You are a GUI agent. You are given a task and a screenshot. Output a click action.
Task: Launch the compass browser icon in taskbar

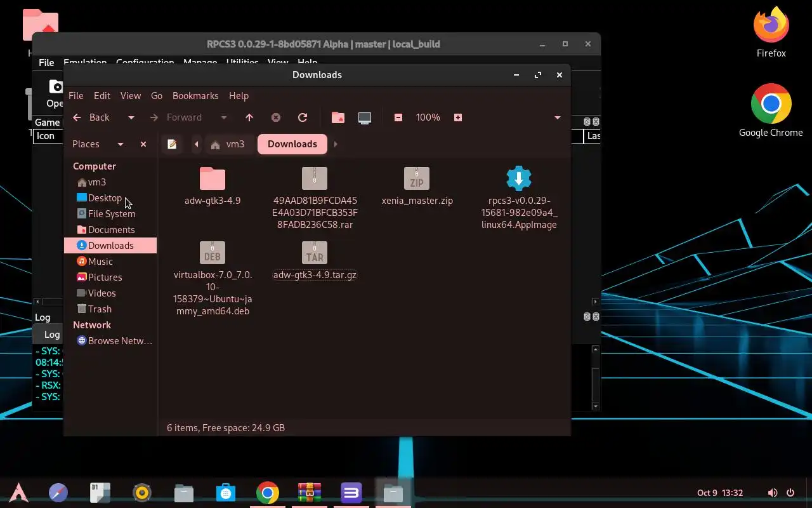[x=58, y=493]
